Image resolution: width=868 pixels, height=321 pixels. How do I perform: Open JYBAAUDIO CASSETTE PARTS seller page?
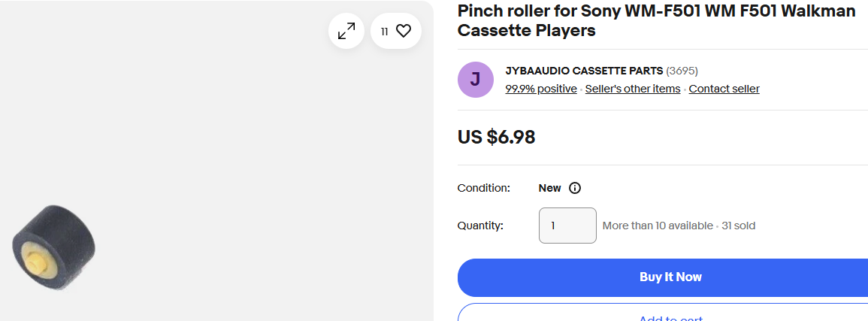[x=584, y=71]
